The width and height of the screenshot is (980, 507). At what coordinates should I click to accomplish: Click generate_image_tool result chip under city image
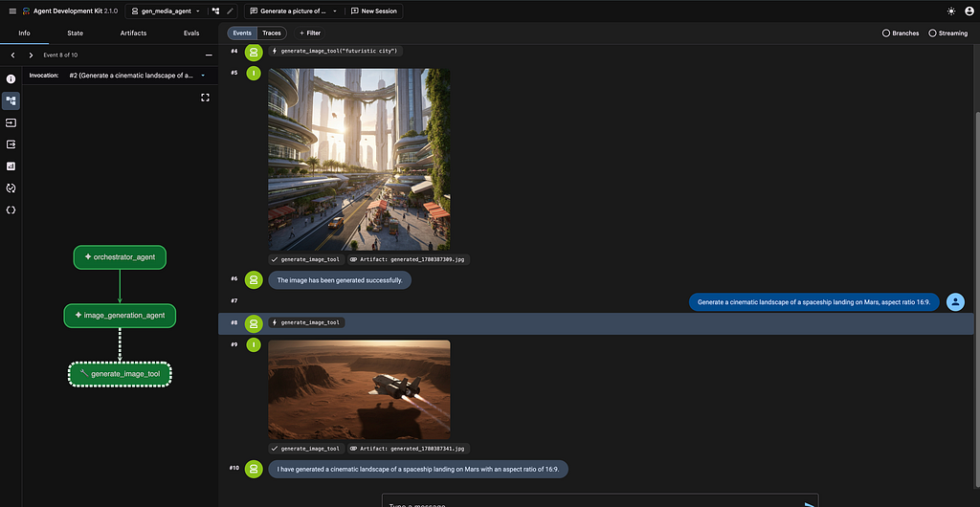[x=306, y=259]
